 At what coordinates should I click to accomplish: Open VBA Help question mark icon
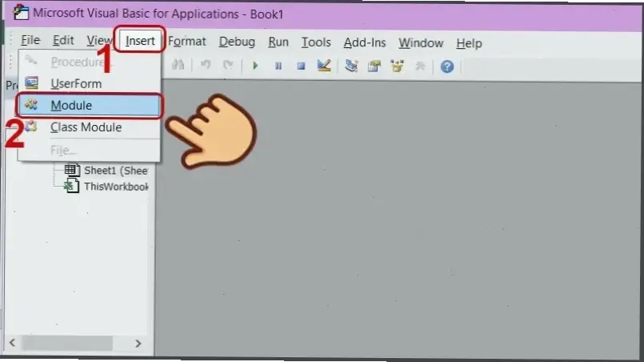pos(447,66)
